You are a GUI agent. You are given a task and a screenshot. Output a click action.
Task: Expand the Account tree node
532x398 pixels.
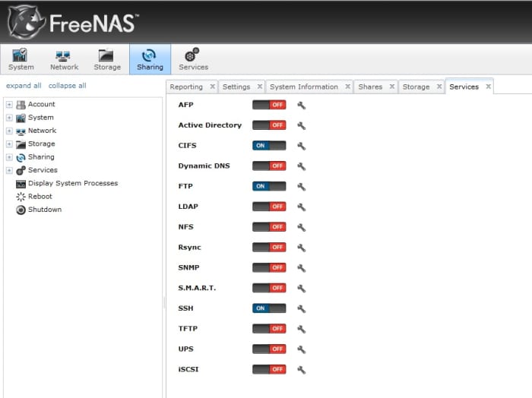(9, 104)
